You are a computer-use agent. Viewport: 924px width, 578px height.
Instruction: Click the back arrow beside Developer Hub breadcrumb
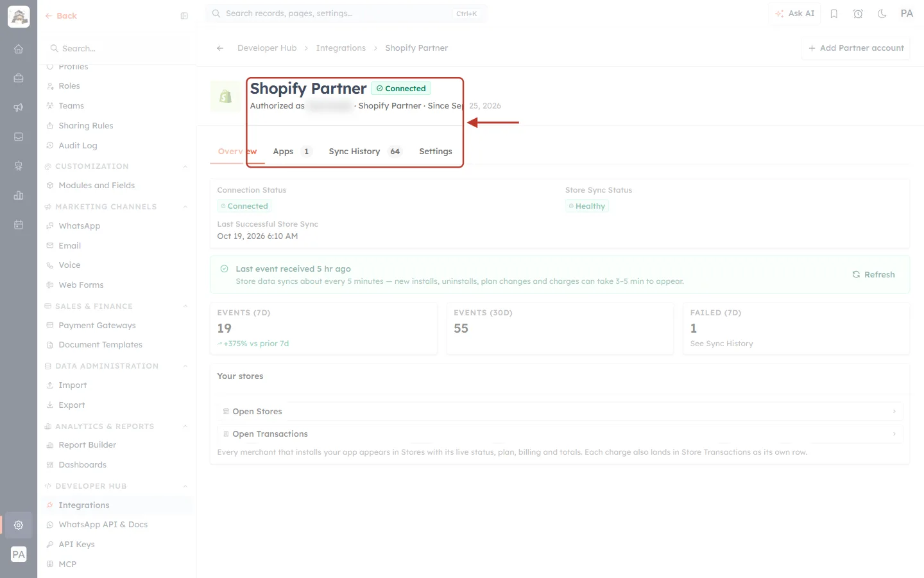coord(220,48)
